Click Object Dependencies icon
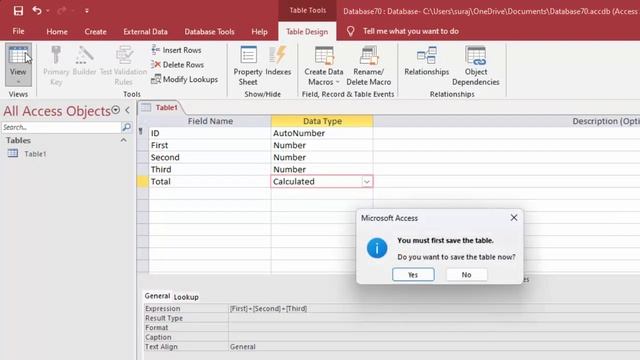Viewport: 640px width, 360px height. tap(476, 55)
